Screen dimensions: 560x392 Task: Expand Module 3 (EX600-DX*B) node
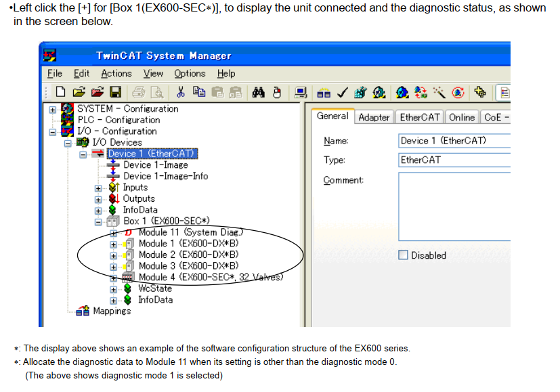pyautogui.click(x=113, y=267)
